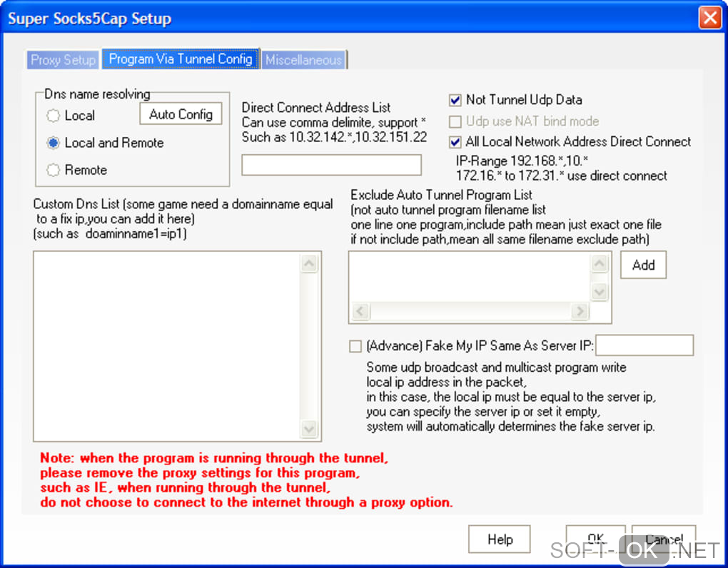Choose the Remote DNS resolving radio button

(77, 170)
